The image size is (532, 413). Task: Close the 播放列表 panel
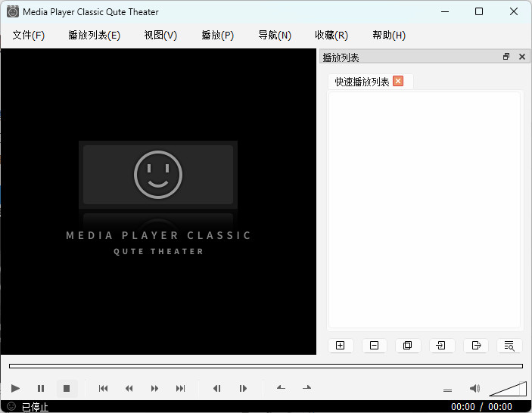pos(522,57)
